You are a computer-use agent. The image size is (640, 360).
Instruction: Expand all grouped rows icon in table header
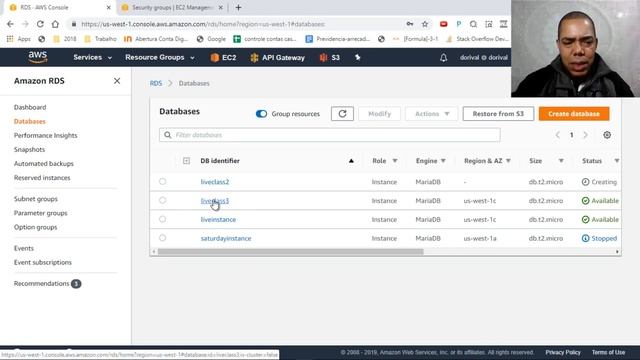(186, 161)
